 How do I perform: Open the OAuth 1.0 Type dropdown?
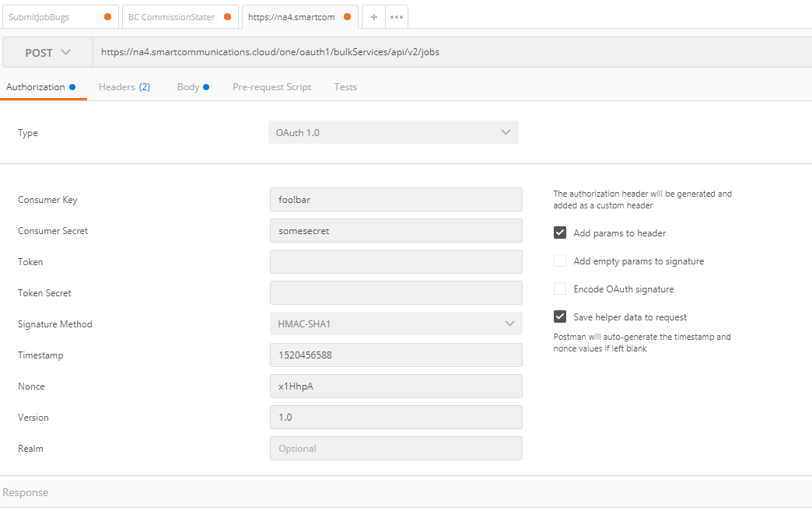click(393, 132)
